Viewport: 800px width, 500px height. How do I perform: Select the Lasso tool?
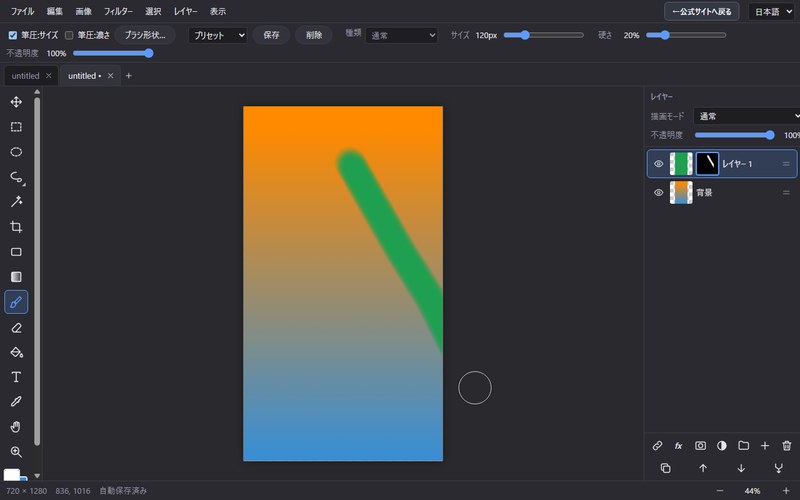[x=16, y=177]
